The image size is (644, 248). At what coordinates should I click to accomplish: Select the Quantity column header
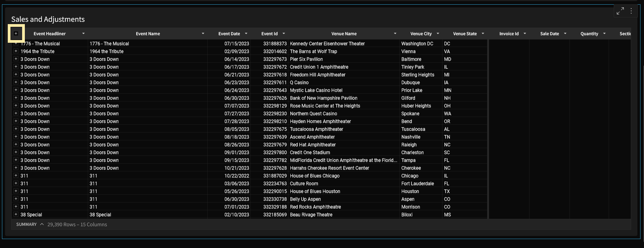[589, 34]
